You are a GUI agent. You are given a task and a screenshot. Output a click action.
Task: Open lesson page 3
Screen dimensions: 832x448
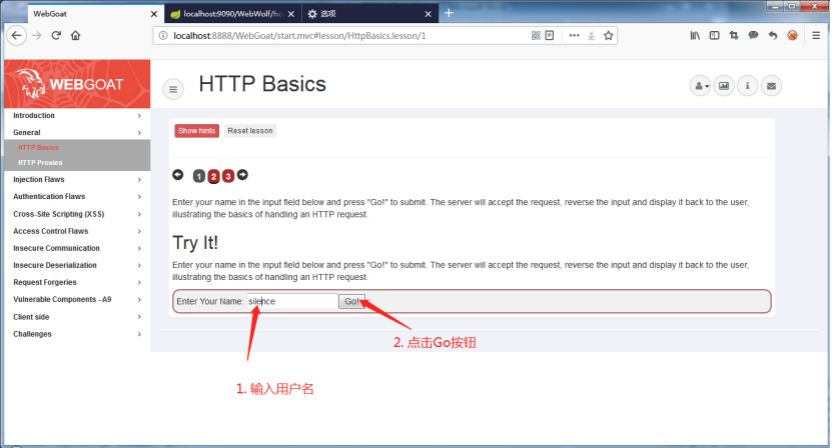click(228, 176)
